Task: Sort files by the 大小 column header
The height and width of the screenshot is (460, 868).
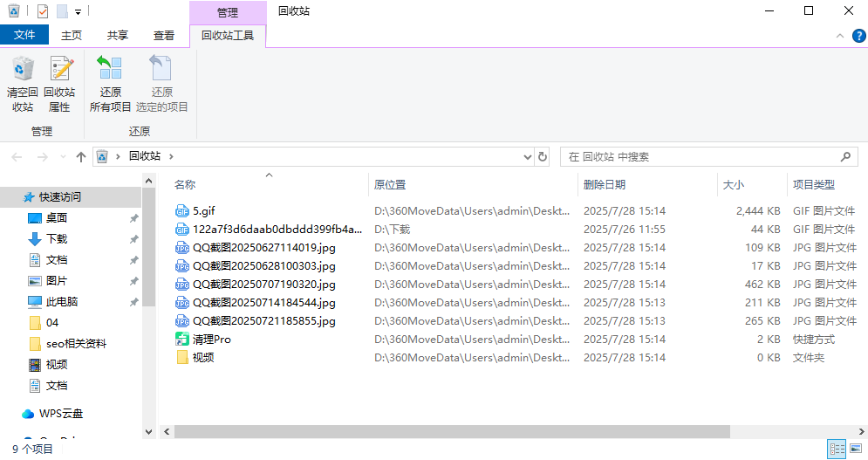Action: (733, 185)
